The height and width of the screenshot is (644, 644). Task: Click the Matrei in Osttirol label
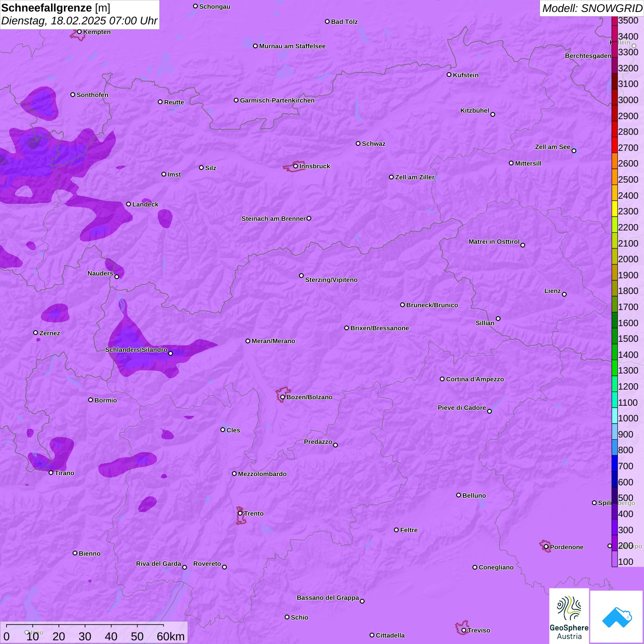pos(494,241)
